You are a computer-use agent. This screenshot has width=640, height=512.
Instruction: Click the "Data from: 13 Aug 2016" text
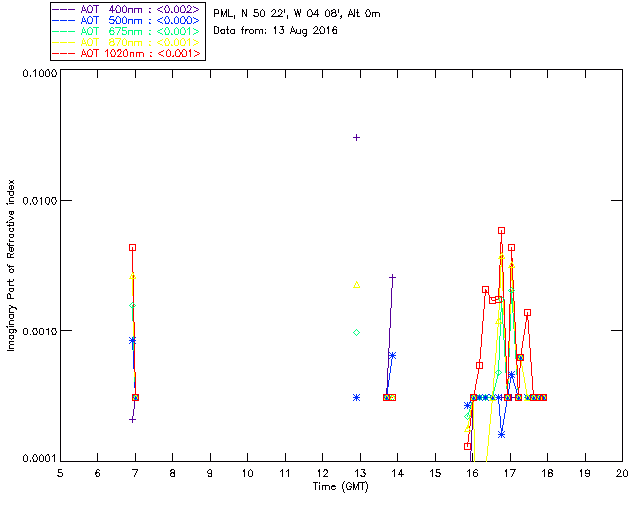pyautogui.click(x=276, y=31)
